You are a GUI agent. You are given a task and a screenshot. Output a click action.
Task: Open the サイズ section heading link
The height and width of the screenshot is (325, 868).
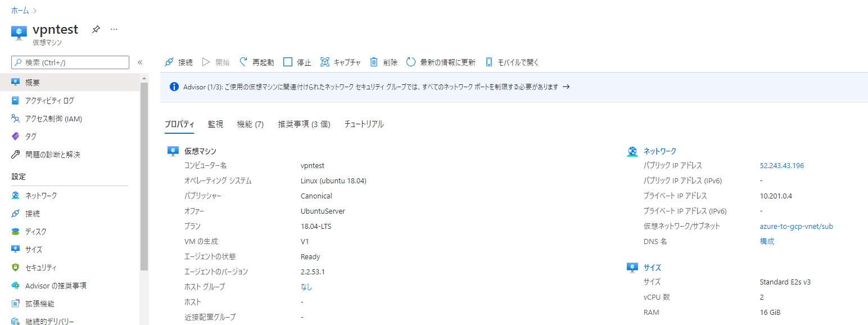tap(652, 268)
